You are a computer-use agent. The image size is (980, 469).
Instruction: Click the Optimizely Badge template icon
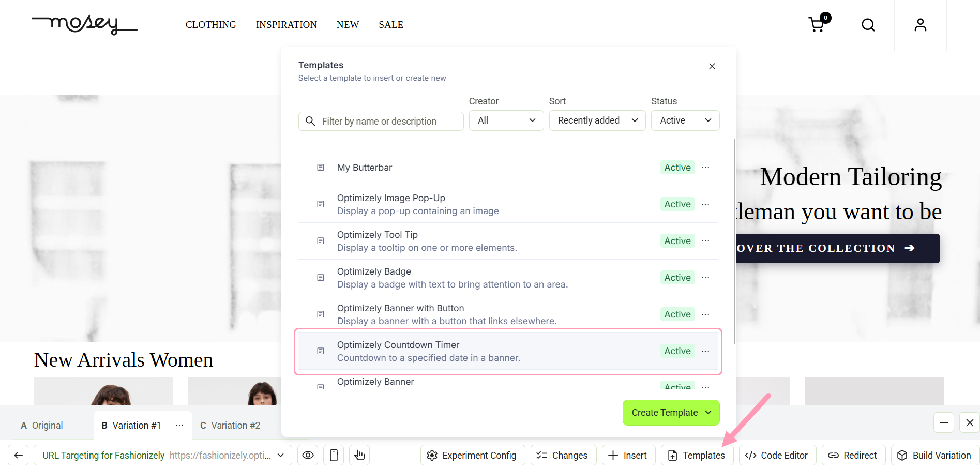point(321,278)
